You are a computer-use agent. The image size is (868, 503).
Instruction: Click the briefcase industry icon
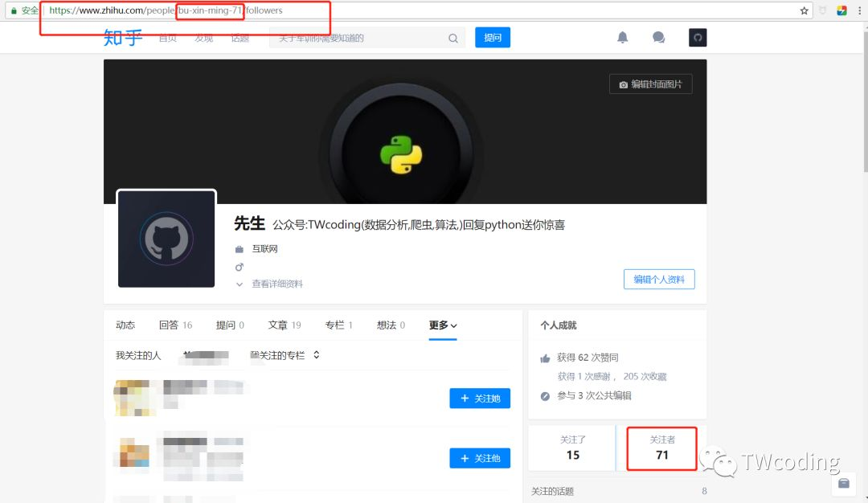(240, 250)
